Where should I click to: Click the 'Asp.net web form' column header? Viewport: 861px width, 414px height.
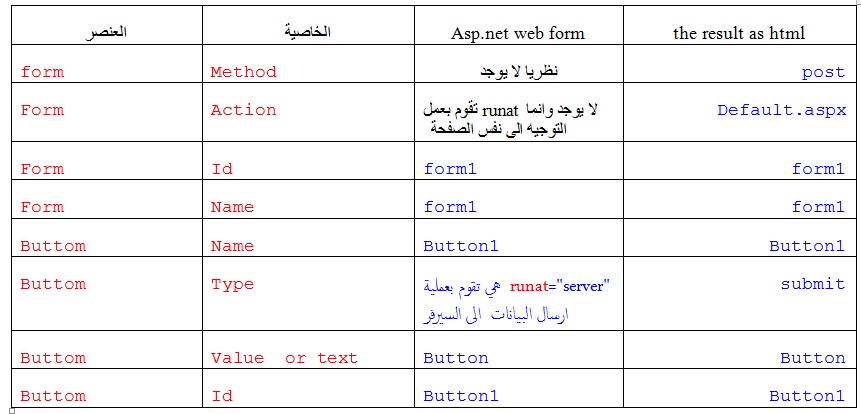click(x=518, y=33)
